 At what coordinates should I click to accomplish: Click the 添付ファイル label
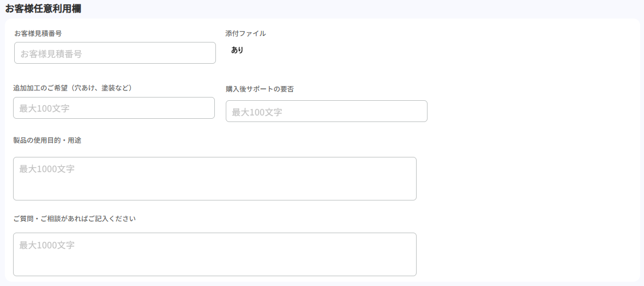tap(245, 33)
